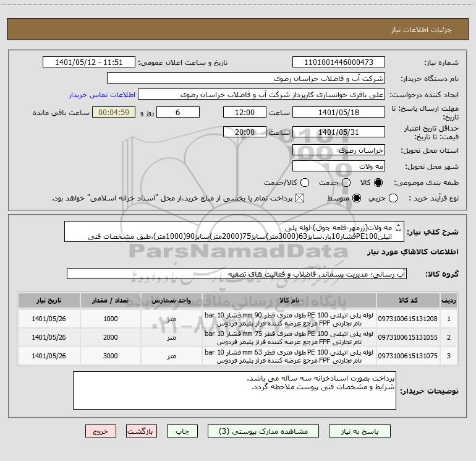Screen dimensions: 476x461
Task: Click the نام دستگاه خریدار field
Action: coord(246,79)
